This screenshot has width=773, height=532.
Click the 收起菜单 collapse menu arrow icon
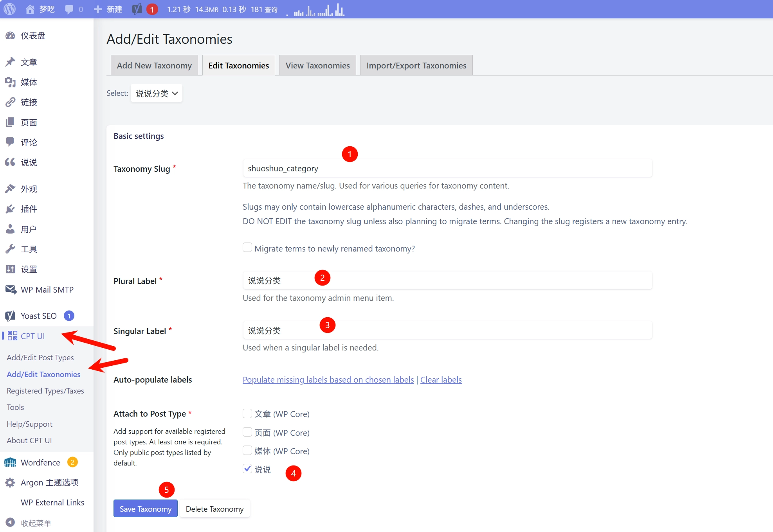click(x=10, y=523)
